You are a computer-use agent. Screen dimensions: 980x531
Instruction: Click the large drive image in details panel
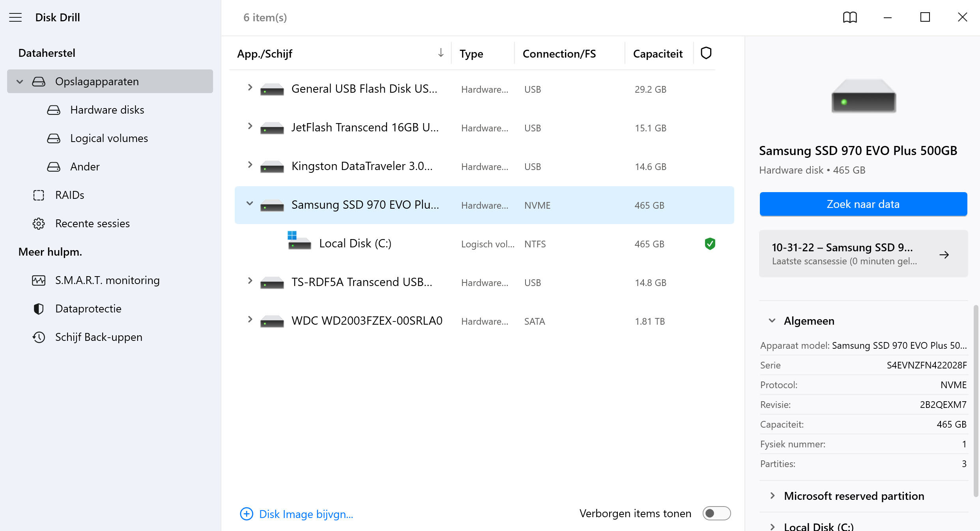point(864,96)
